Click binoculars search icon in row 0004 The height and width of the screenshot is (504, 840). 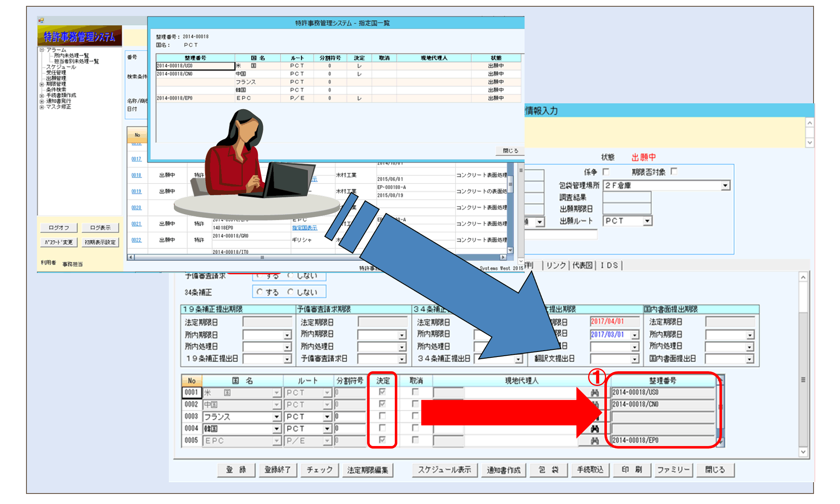click(594, 429)
